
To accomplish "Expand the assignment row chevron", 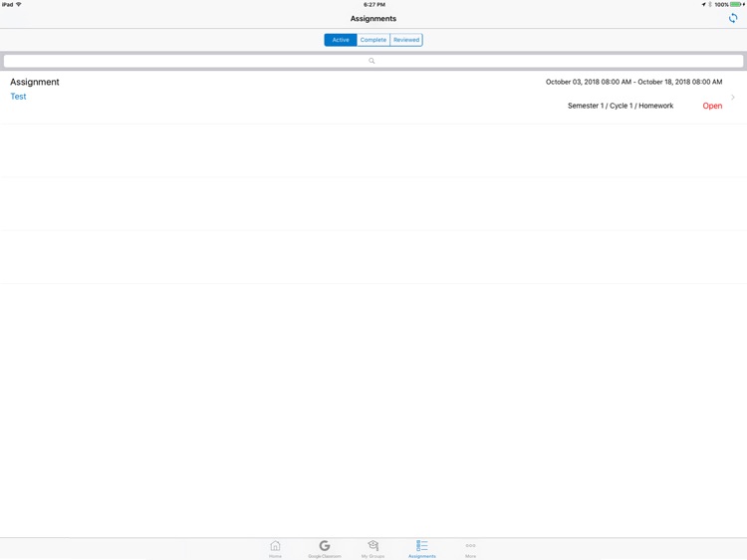I will [x=733, y=98].
